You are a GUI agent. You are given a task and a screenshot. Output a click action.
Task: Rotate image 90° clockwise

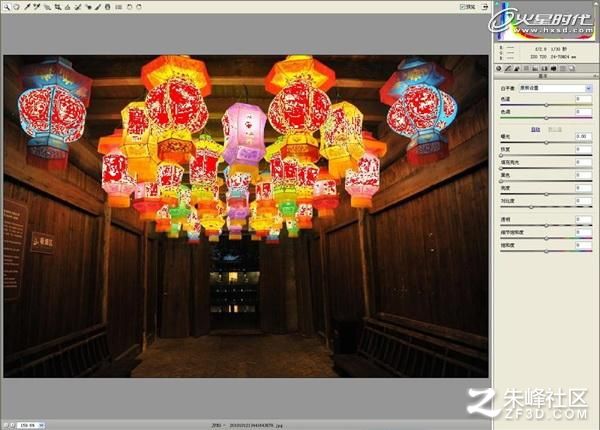139,7
